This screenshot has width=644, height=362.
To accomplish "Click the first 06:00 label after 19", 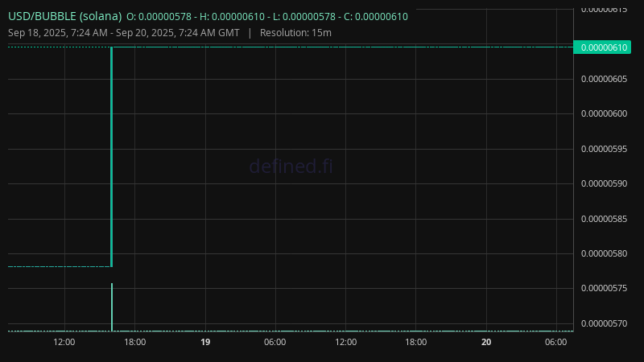I will [x=275, y=343].
